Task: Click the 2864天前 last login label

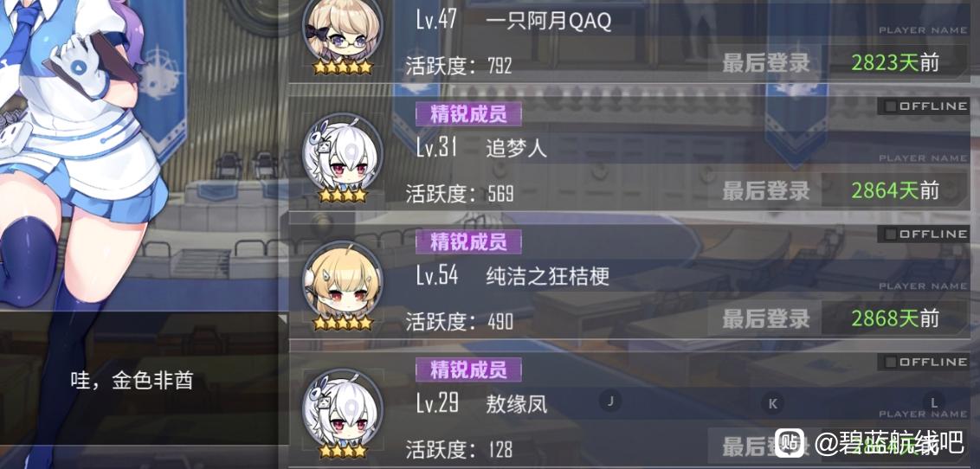Action: 895,190
